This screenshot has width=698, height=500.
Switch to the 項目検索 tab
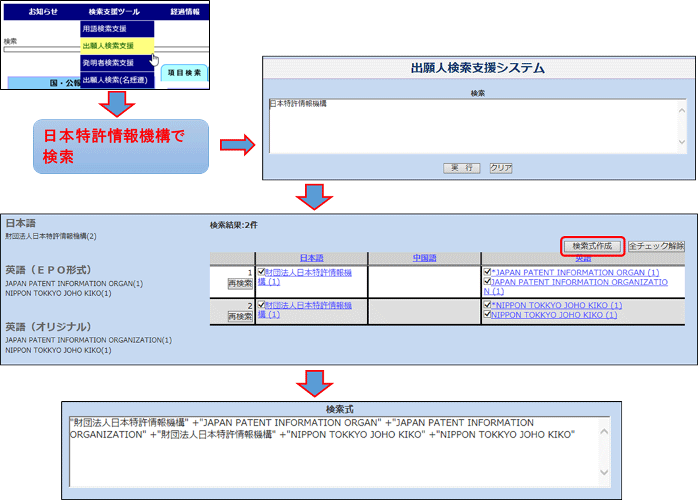(184, 73)
